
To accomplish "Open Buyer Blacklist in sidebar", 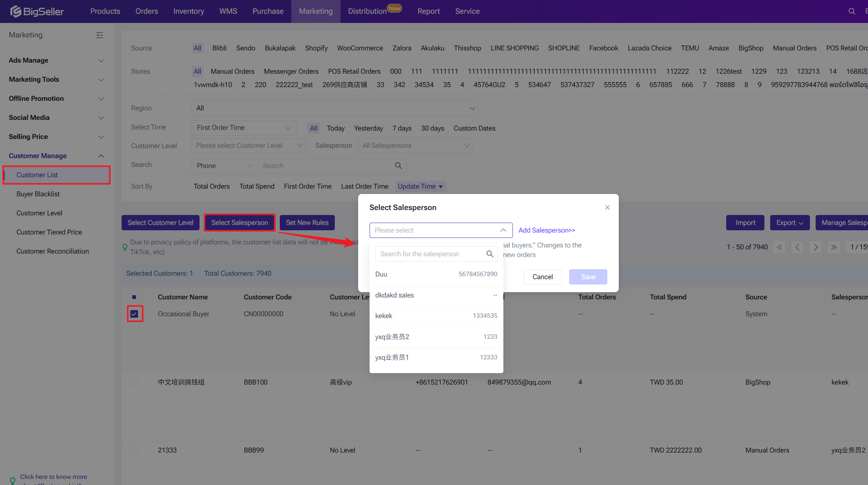I will click(x=38, y=194).
